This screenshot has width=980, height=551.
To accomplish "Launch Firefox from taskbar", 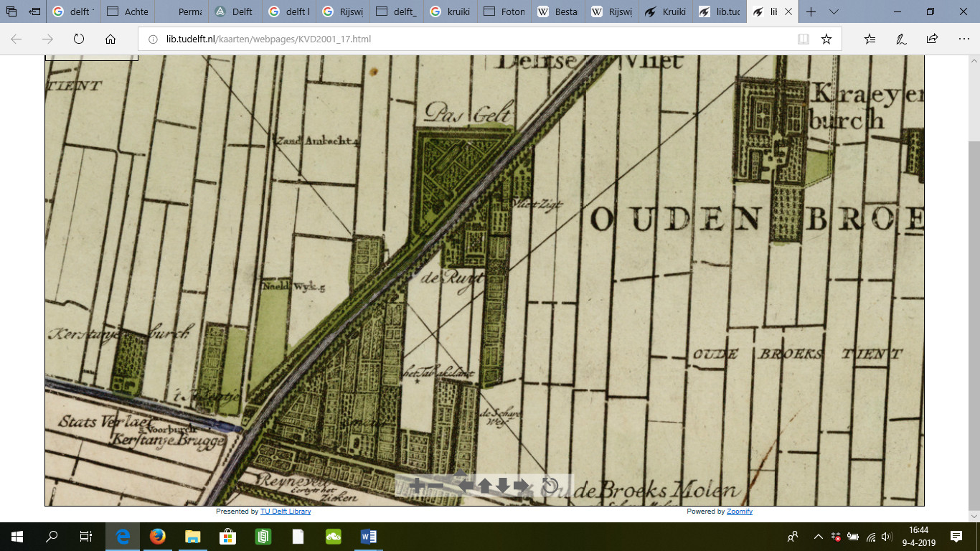I will (157, 537).
